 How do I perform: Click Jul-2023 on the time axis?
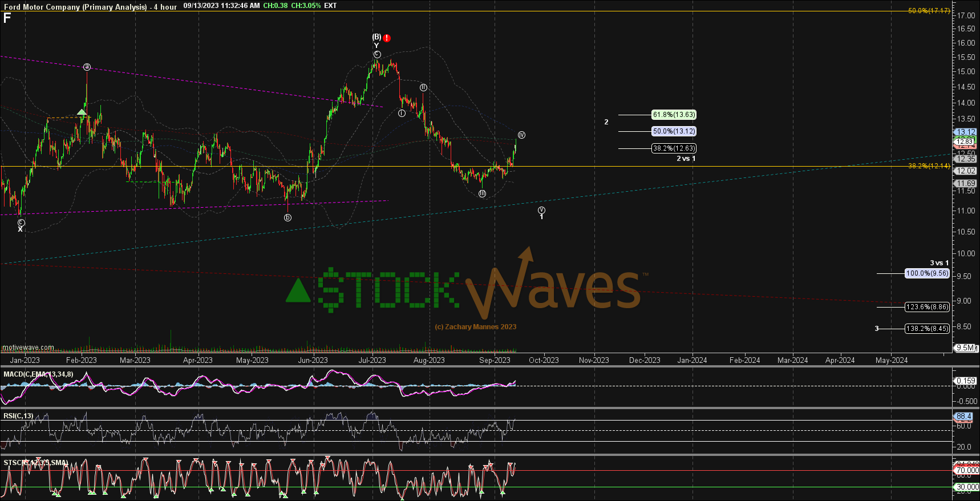click(x=372, y=360)
